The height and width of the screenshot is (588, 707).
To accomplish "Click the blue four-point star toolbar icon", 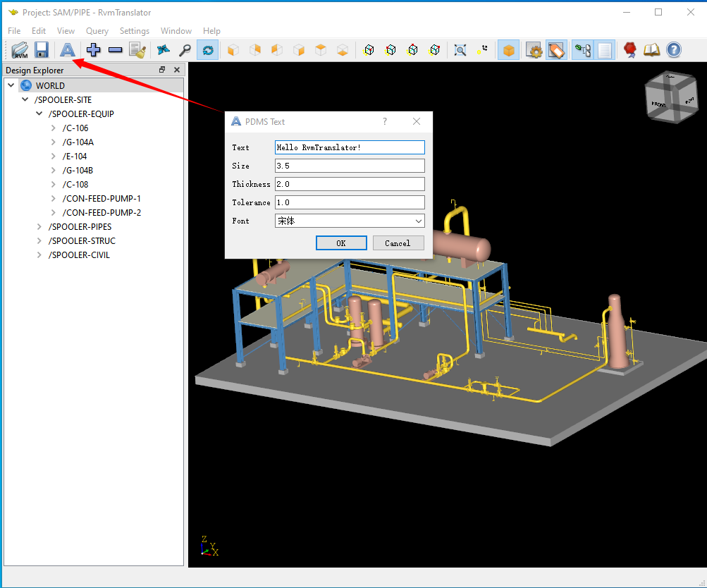I will tap(164, 50).
